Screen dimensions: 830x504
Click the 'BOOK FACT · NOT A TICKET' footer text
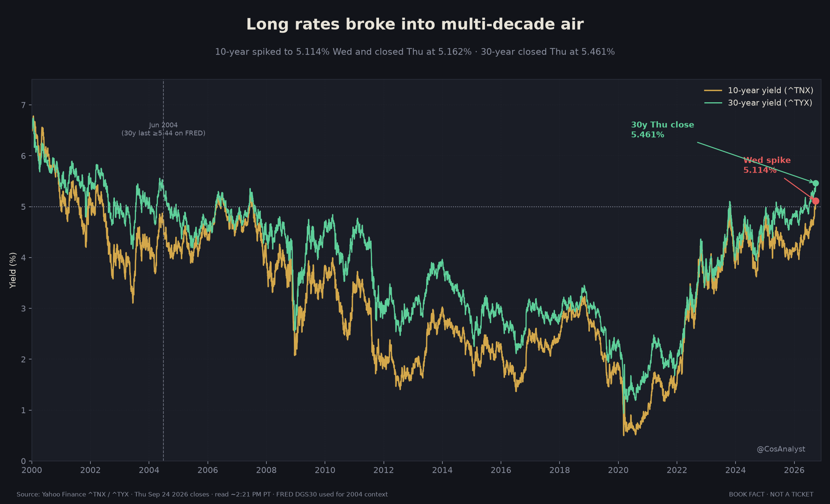point(771,494)
